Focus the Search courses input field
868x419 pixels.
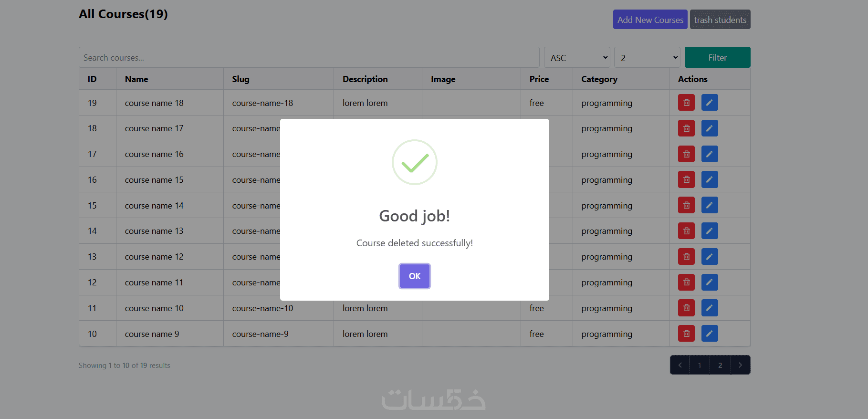[x=309, y=58]
